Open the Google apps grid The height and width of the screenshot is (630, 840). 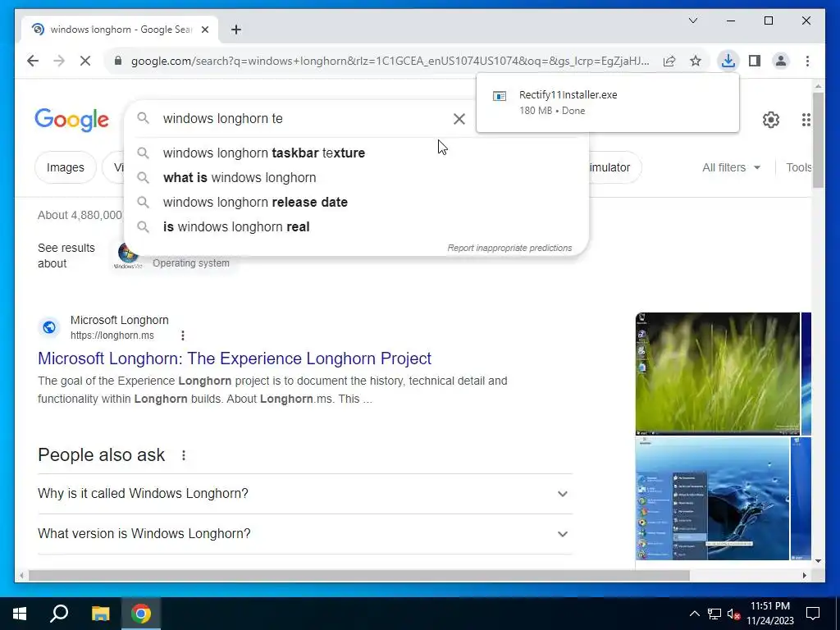[806, 120]
